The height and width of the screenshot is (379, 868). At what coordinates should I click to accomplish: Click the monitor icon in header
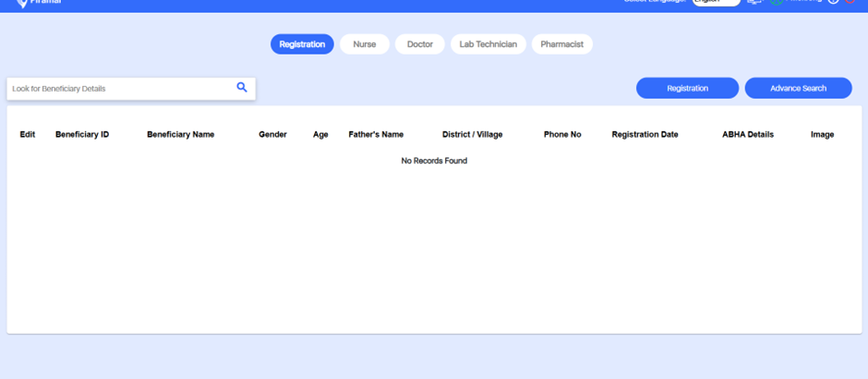(x=754, y=2)
